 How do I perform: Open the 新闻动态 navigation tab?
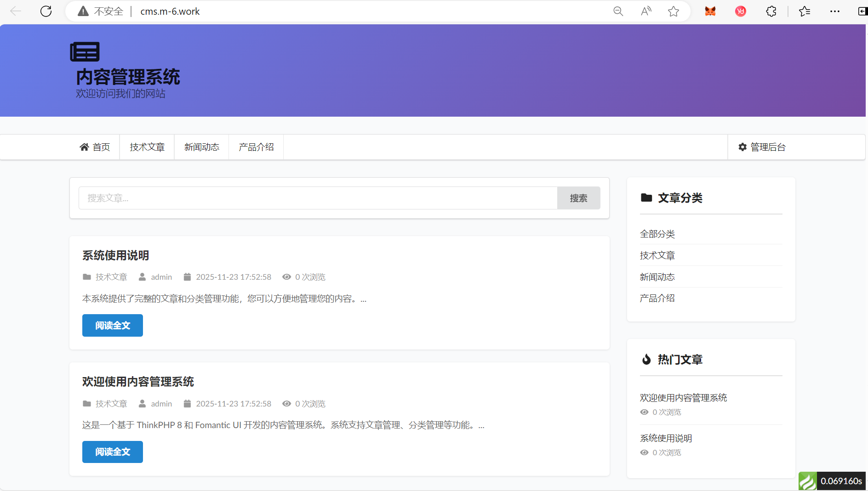coord(201,147)
